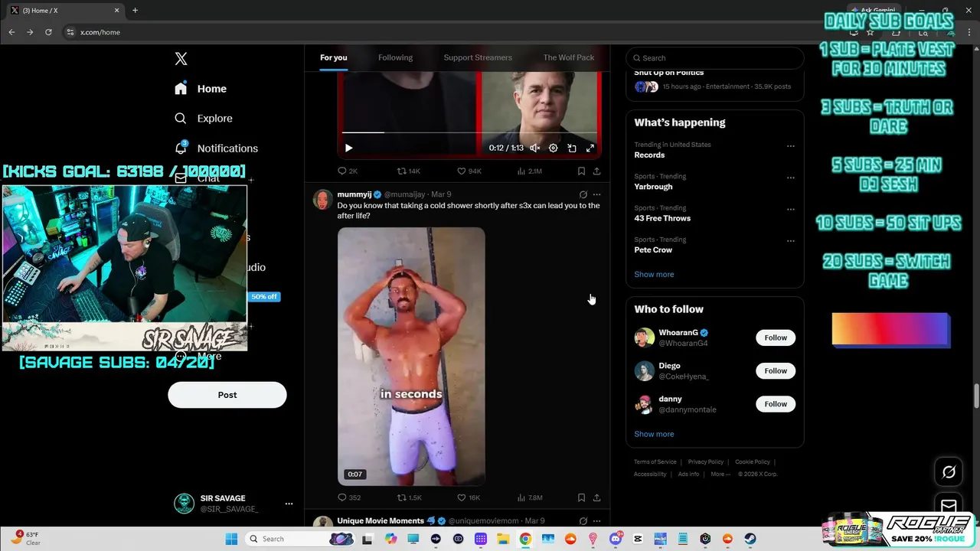Open SIR SAVAGE account menu dots
The image size is (980, 551).
289,504
